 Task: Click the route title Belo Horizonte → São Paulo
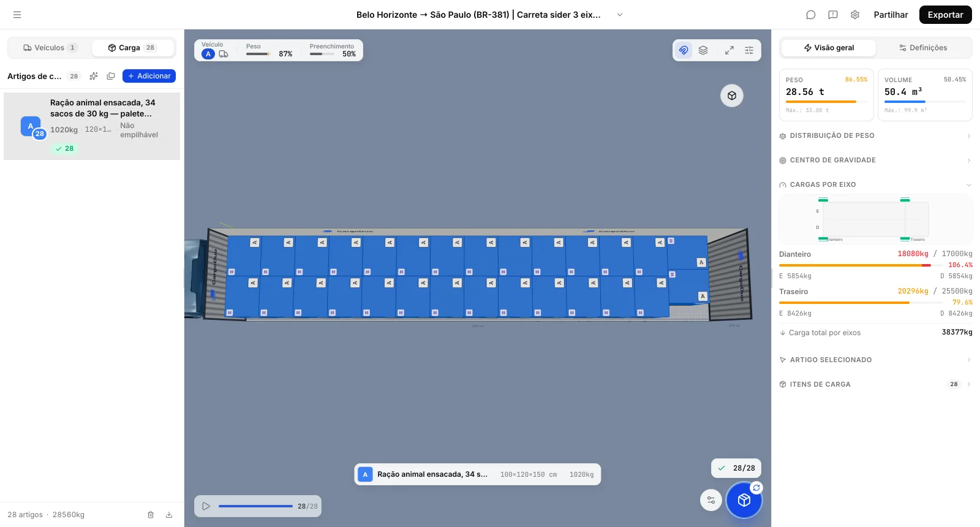coord(478,15)
